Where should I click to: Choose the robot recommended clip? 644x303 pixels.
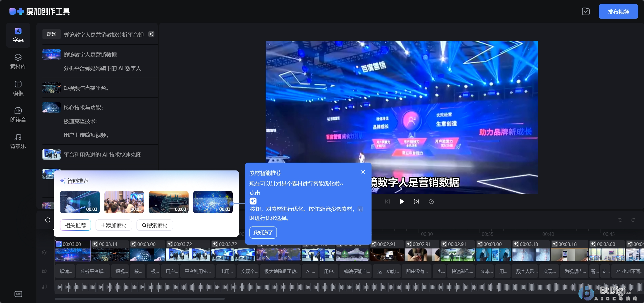80,202
